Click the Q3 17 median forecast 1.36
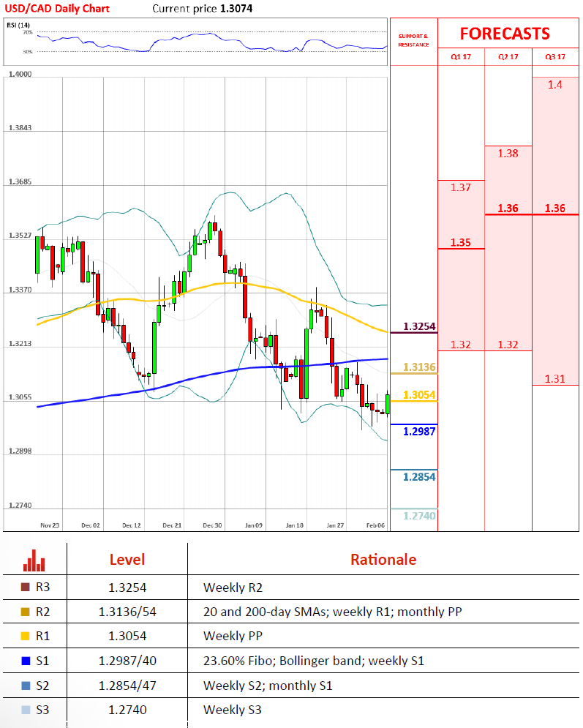 point(555,209)
